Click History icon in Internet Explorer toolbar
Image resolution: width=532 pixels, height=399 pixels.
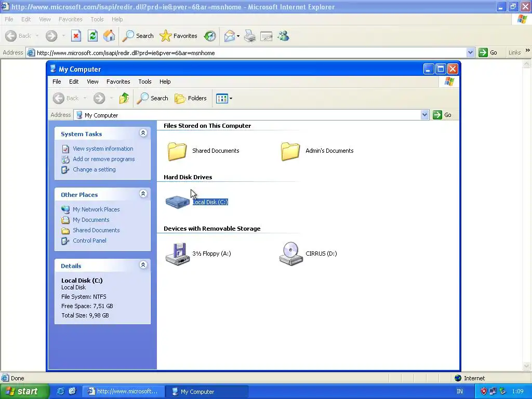tap(210, 36)
